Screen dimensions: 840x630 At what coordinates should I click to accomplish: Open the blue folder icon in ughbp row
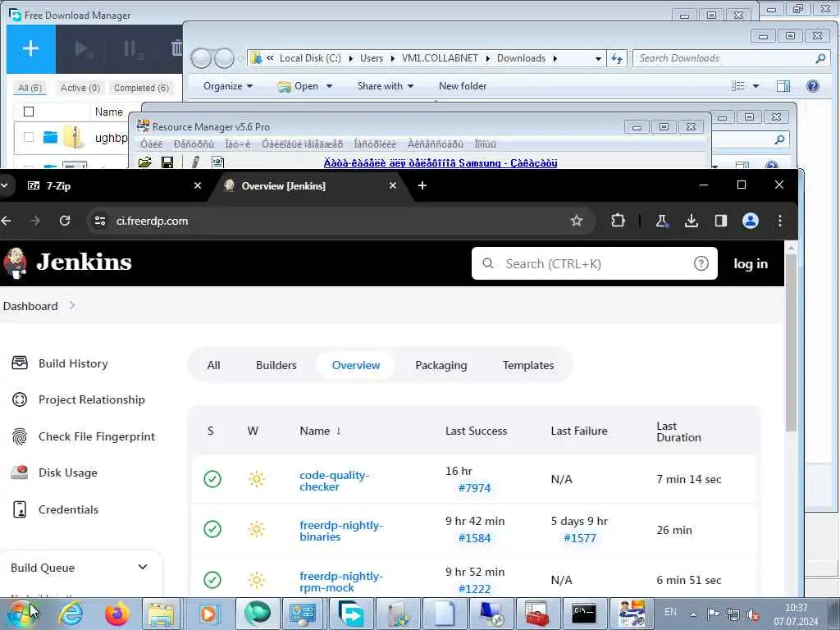tap(50, 137)
